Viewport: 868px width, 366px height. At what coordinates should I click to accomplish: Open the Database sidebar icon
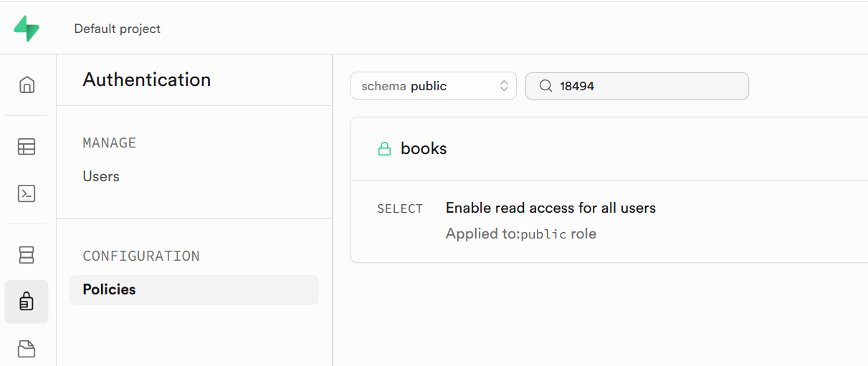[x=27, y=254]
